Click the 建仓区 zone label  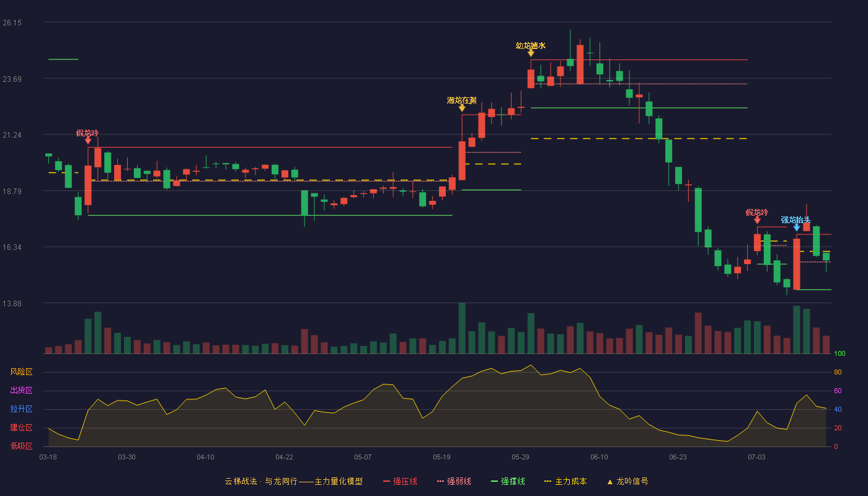pyautogui.click(x=21, y=428)
